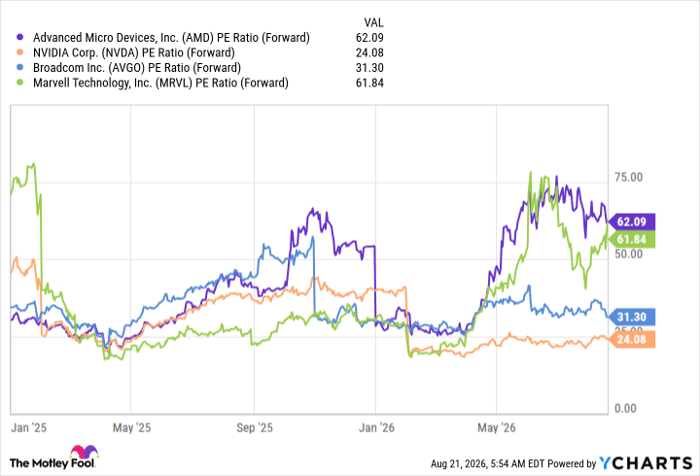Screen dimensions: 700x476
Task: Click NVDA value 24.08 in legend table
Action: coord(370,53)
